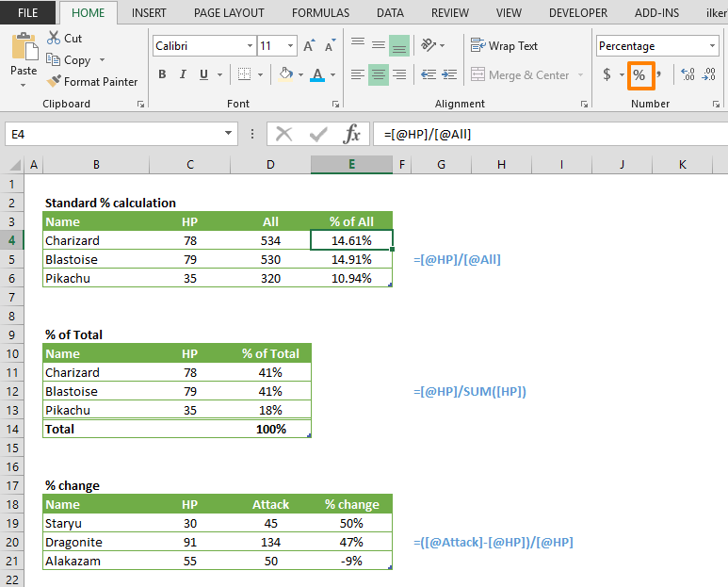Click the Cut scissors icon
Screen dimensions: 728x587
click(54, 38)
